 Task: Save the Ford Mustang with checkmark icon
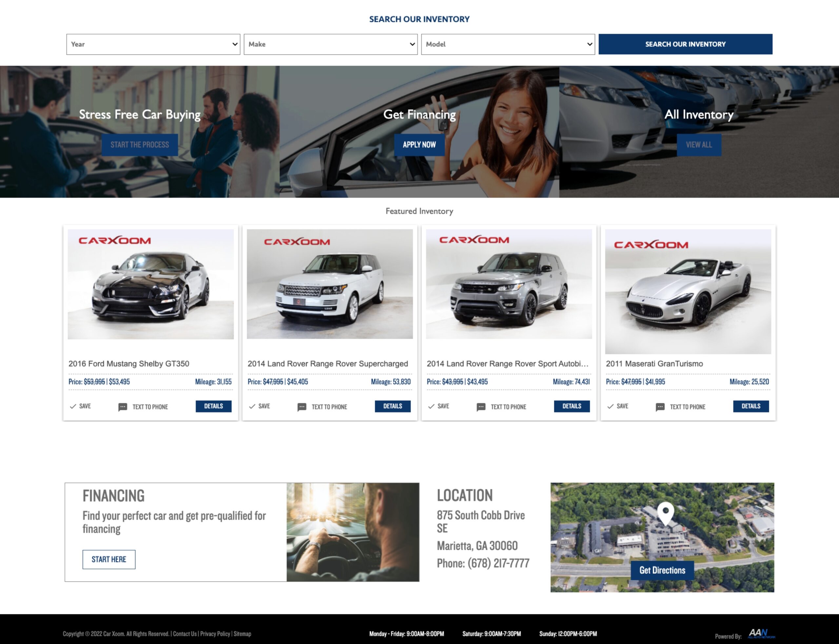pyautogui.click(x=73, y=406)
